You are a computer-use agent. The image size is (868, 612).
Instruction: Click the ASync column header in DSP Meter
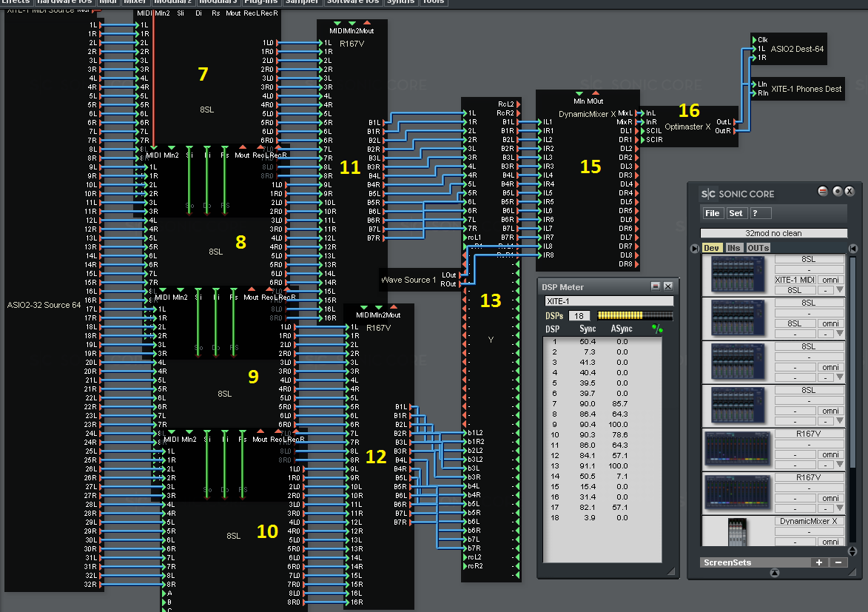[x=621, y=329]
